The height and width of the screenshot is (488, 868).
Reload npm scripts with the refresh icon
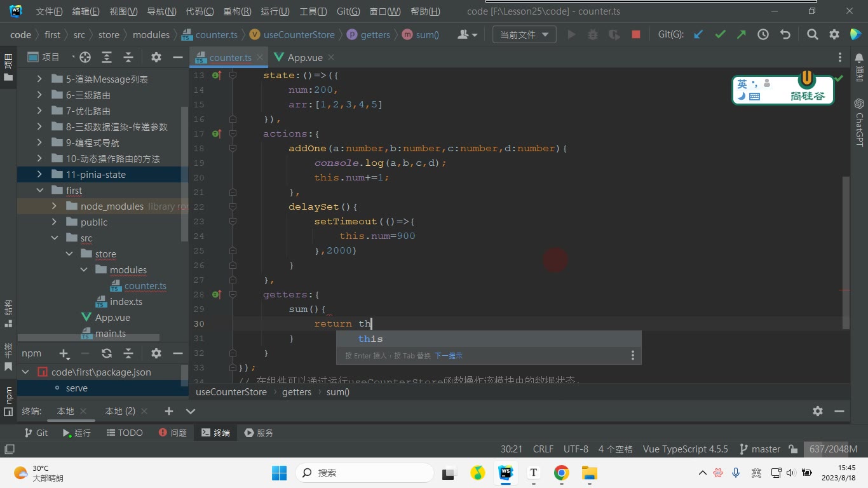[107, 353]
